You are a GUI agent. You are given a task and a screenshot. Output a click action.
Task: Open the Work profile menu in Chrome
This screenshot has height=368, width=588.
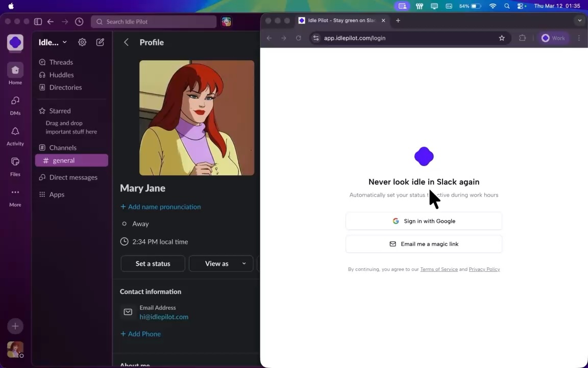coord(553,38)
